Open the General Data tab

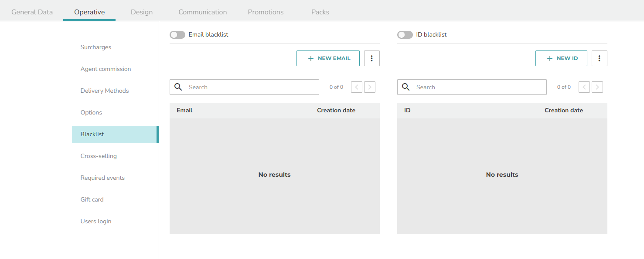click(32, 12)
